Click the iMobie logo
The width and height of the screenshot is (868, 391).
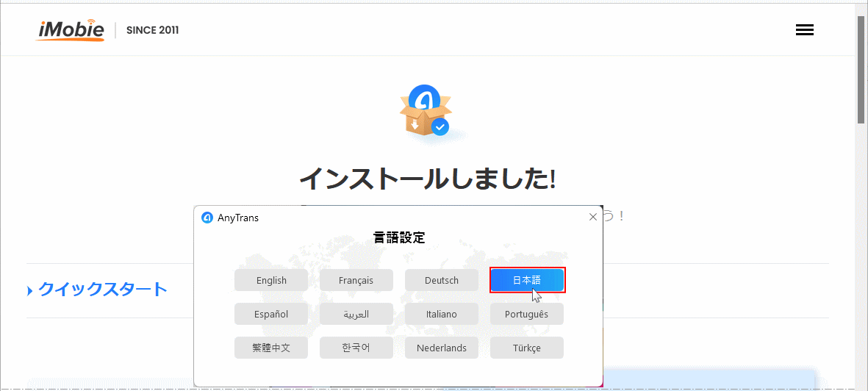pyautogui.click(x=71, y=30)
